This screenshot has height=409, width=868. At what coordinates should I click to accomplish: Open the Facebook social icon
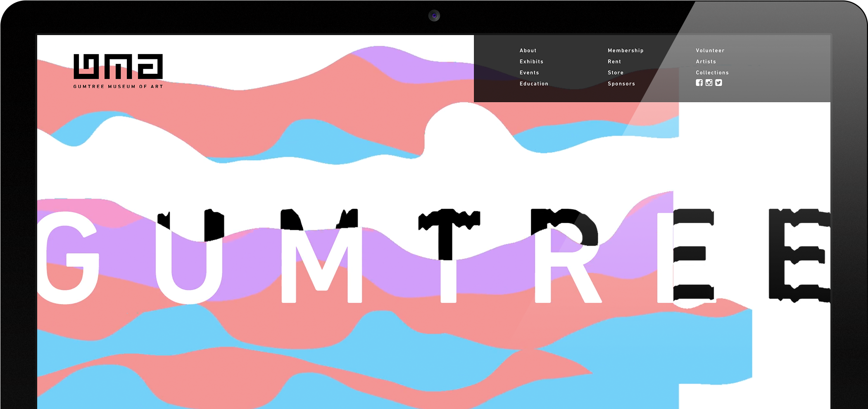[699, 83]
